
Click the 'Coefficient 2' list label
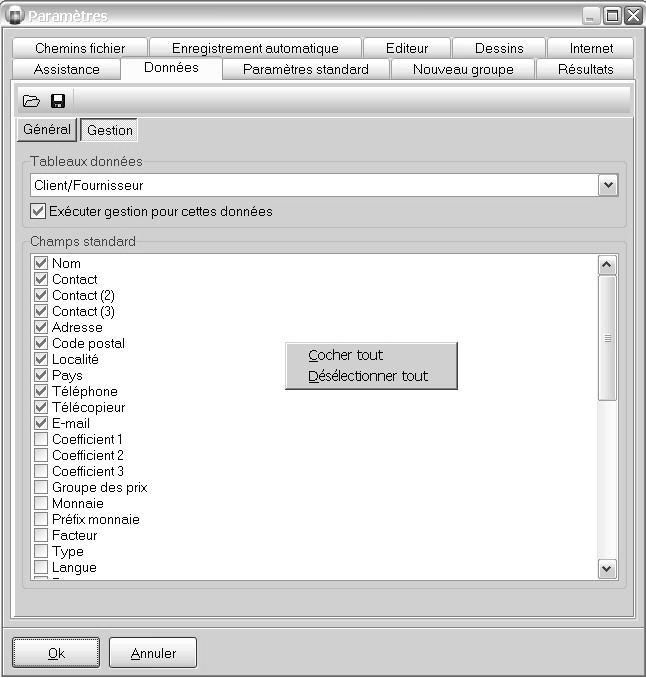point(88,455)
